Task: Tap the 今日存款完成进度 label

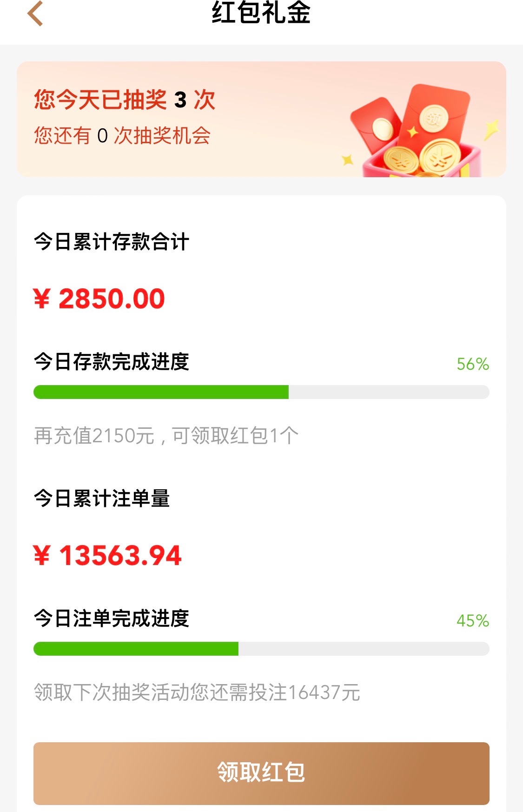Action: coord(112,362)
